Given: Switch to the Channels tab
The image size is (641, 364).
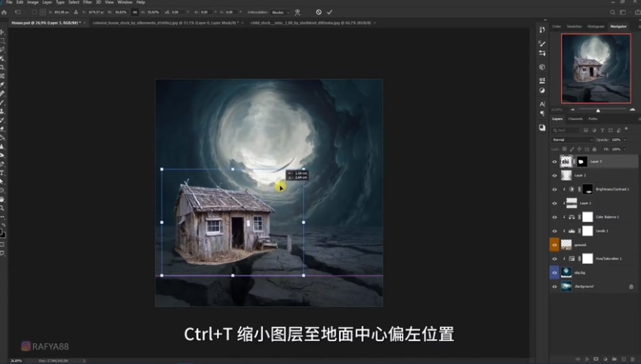Looking at the screenshot, I should (x=575, y=119).
